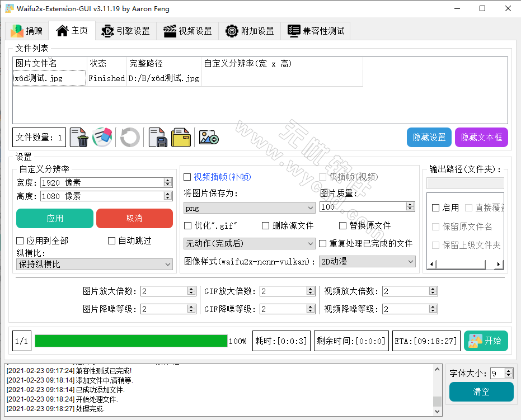The width and height of the screenshot is (521, 420).
Task: Open the image save format dropdown
Action: 249,207
